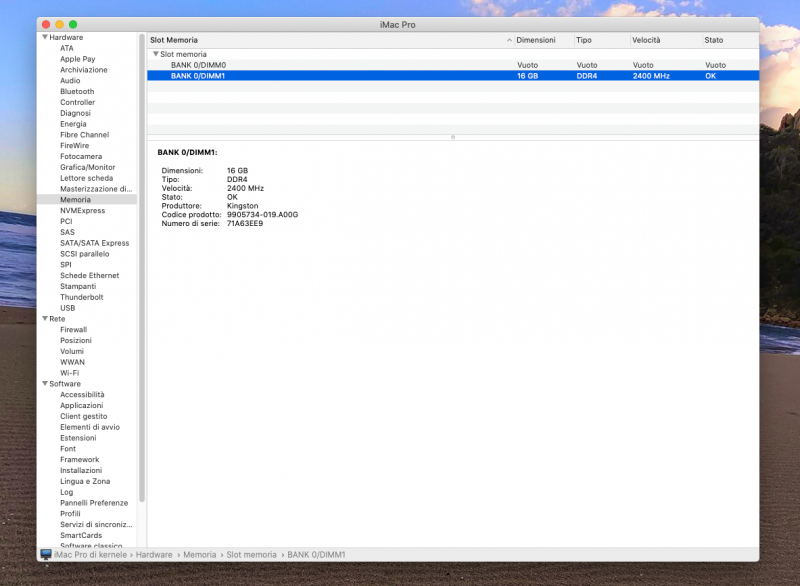Sort by the Slot Memoria column header
Viewport: 800px width, 586px height.
click(x=174, y=40)
